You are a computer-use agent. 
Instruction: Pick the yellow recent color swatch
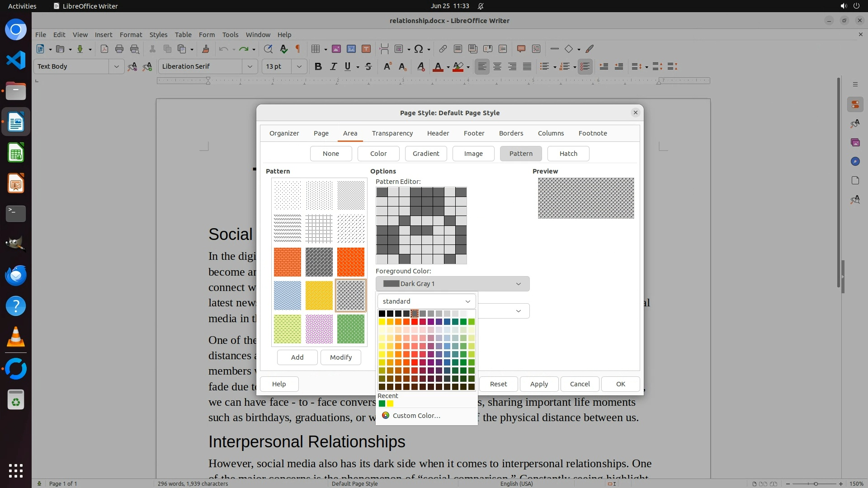click(x=390, y=404)
